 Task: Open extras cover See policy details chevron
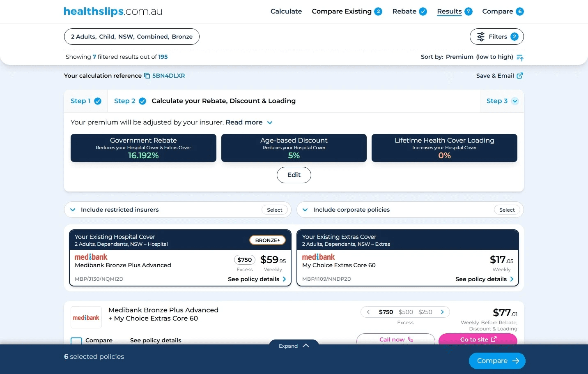(x=512, y=279)
